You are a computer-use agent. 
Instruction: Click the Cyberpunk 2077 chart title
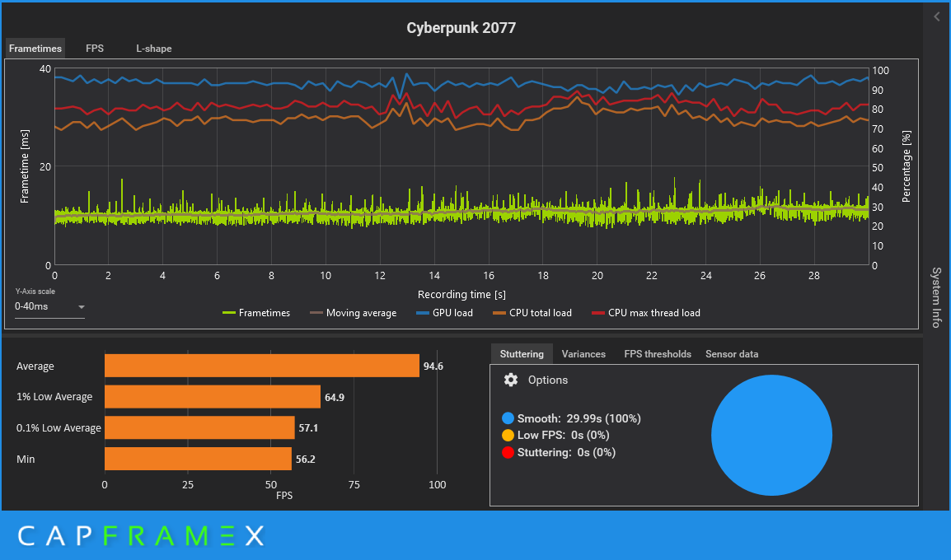tap(461, 28)
